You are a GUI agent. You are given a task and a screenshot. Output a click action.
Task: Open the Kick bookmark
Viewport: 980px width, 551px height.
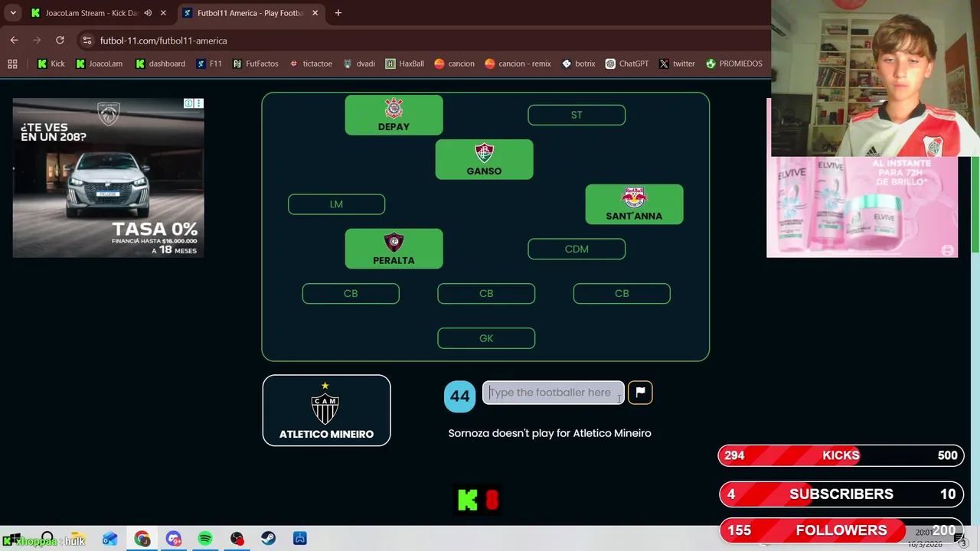pyautogui.click(x=51, y=64)
